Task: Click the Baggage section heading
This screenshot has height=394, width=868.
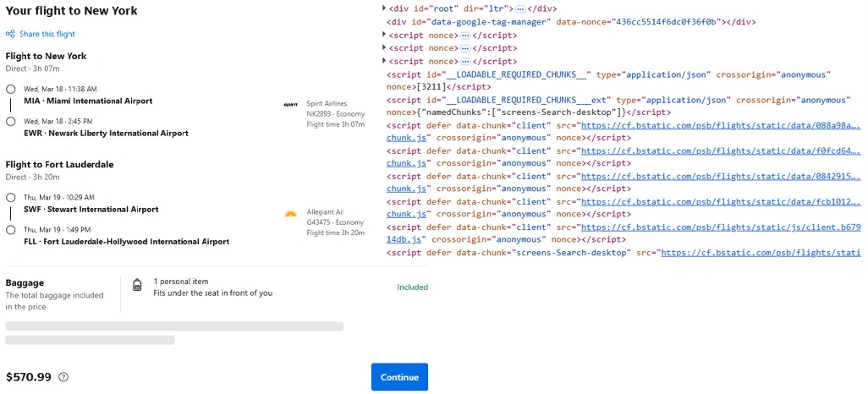Action: pyautogui.click(x=25, y=282)
